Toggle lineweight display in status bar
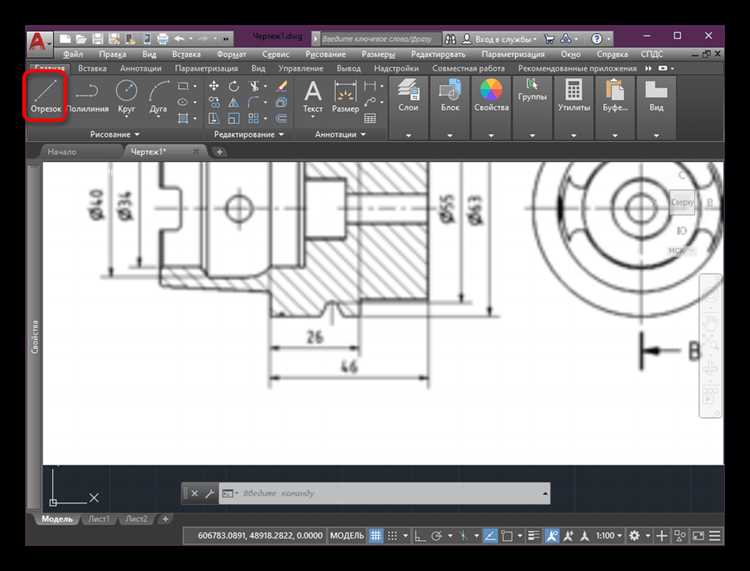Screen dimensions: 750x571 [533, 536]
